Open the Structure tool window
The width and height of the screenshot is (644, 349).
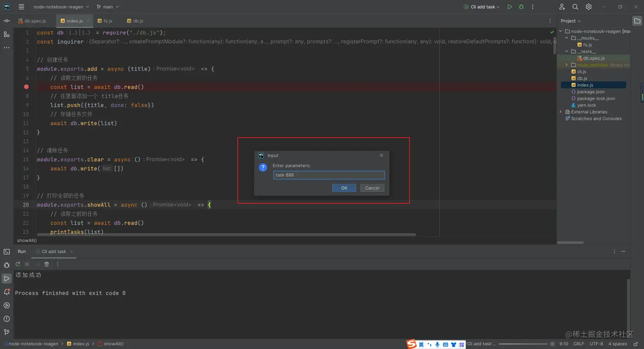coord(7,35)
